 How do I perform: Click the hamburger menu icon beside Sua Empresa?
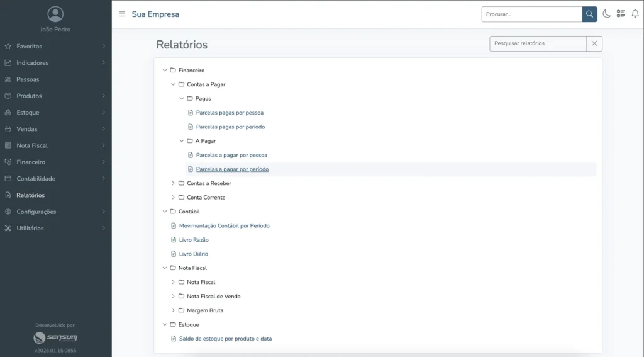(x=122, y=14)
